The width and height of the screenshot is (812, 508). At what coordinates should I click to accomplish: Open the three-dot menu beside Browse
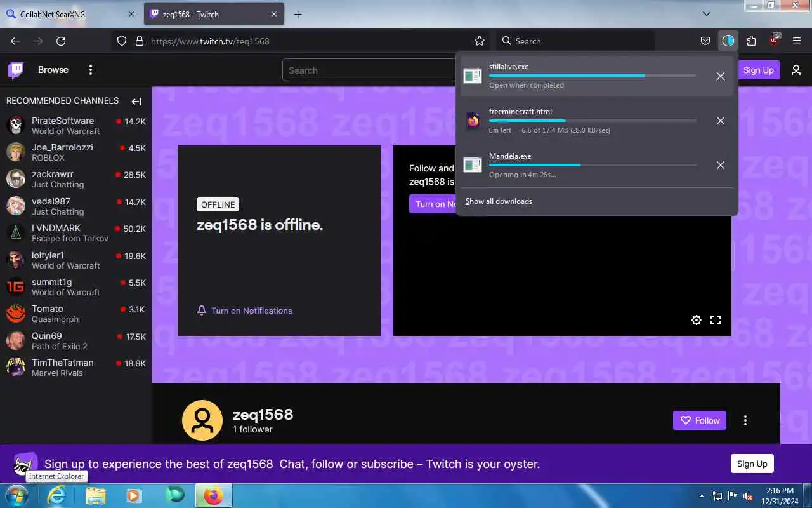click(91, 70)
